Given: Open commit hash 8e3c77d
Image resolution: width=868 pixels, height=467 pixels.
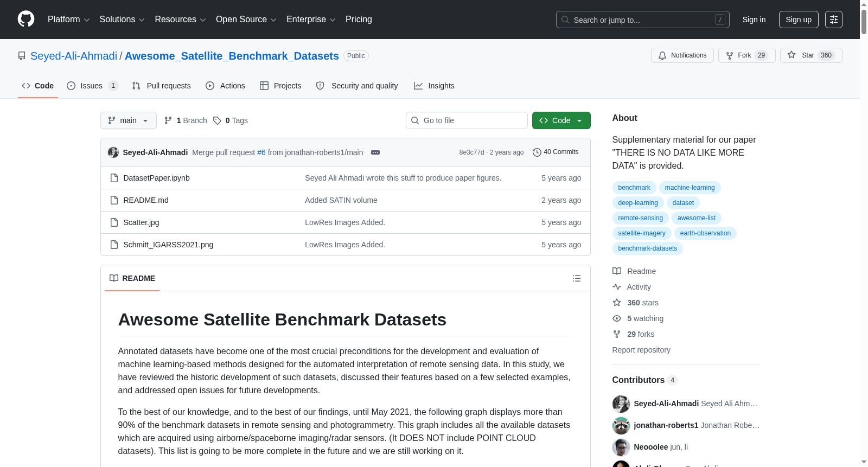Looking at the screenshot, I should point(471,152).
